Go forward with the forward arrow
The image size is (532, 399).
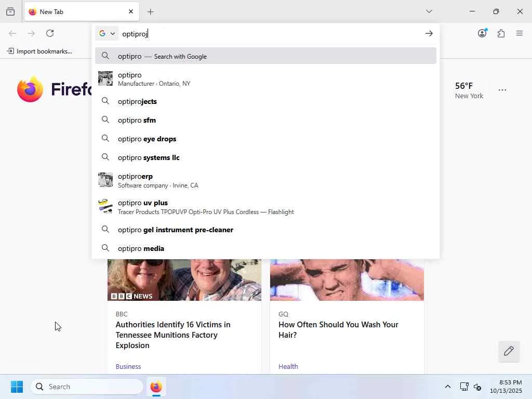[x=31, y=33]
